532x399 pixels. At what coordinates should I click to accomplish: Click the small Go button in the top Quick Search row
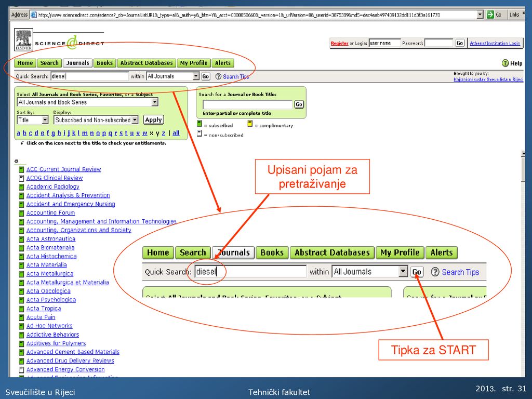(x=206, y=76)
